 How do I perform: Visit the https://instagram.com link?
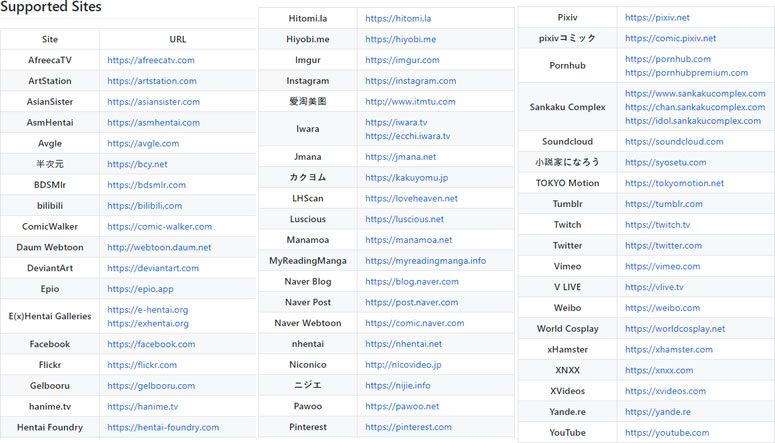411,81
